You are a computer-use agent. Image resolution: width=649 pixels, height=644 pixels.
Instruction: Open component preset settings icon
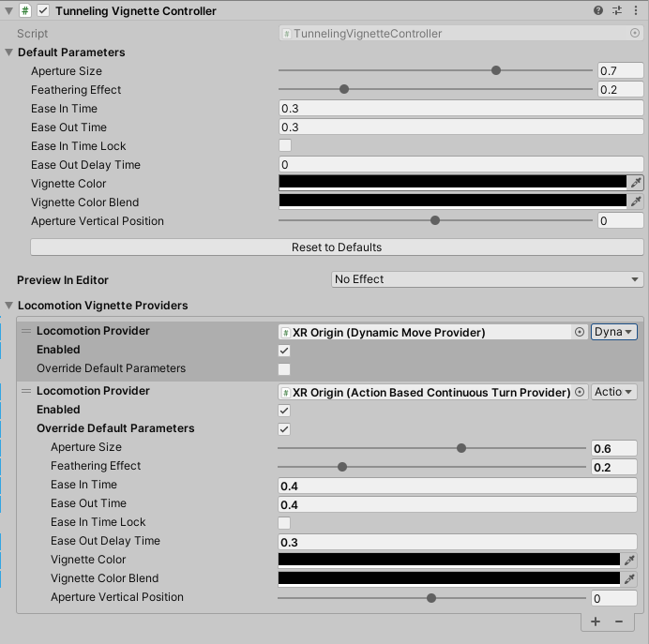click(x=617, y=11)
